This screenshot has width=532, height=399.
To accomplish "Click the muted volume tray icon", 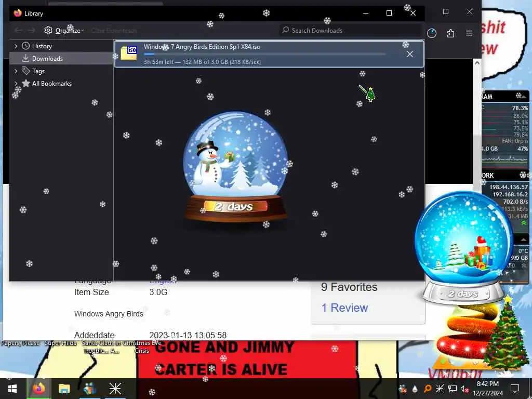I will (464, 389).
